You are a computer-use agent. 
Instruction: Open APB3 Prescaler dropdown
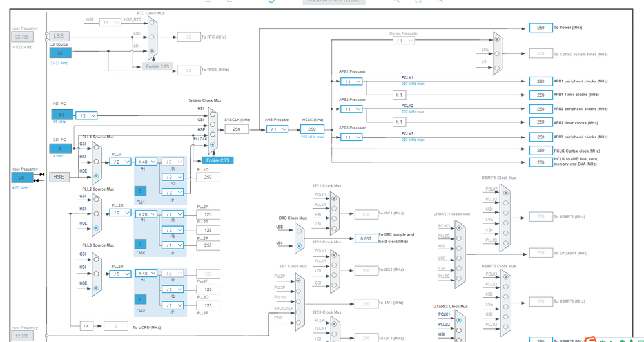click(x=351, y=137)
